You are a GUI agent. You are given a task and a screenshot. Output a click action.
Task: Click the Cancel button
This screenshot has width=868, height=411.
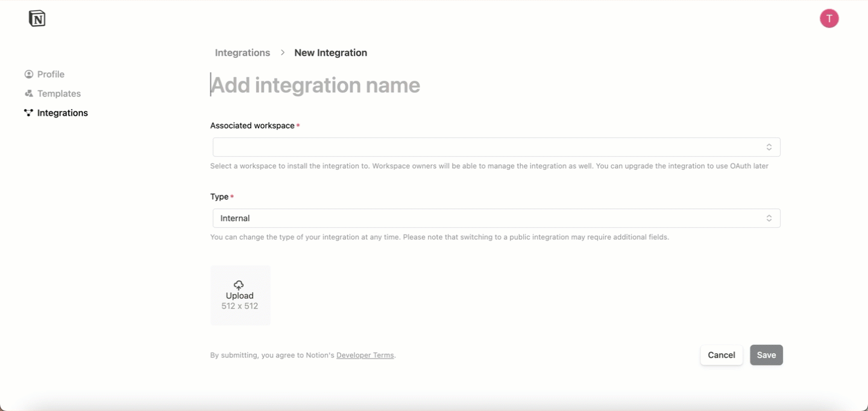[722, 355]
